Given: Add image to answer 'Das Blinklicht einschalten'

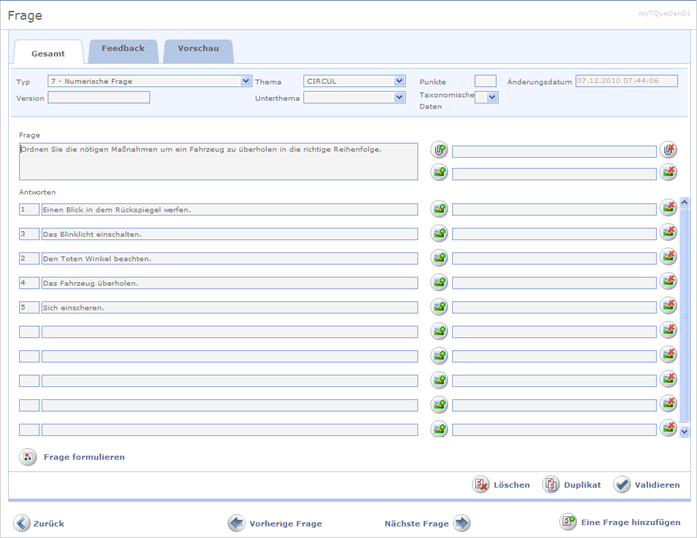Looking at the screenshot, I should coord(439,233).
